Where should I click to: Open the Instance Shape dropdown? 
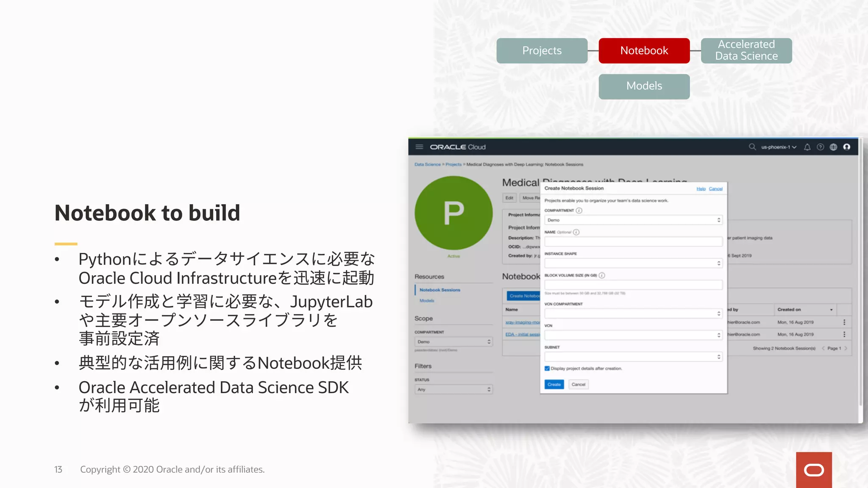[x=633, y=263]
